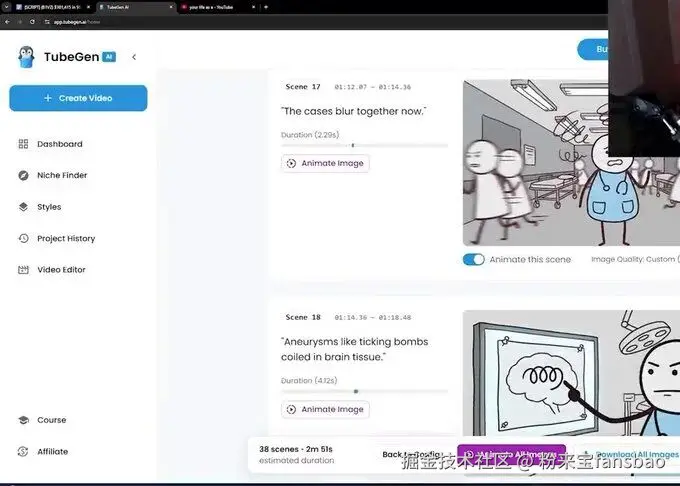The image size is (680, 486).
Task: Open a new browser tab
Action: [x=266, y=7]
